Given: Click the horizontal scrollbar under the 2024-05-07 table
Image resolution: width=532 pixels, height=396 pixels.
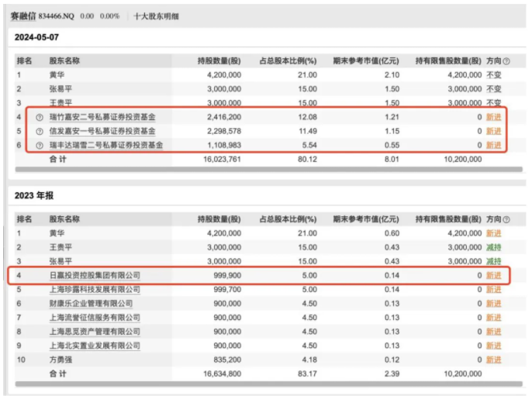Looking at the screenshot, I should point(268,169).
